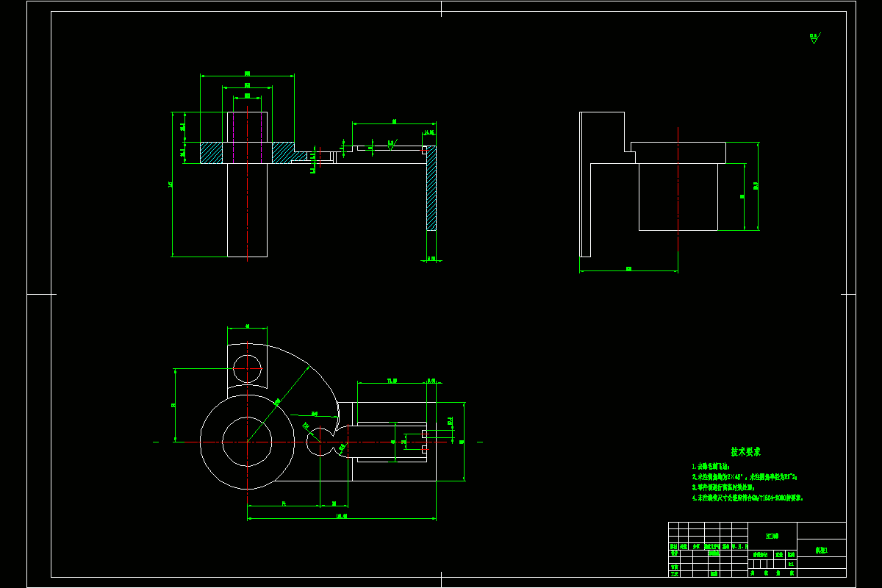Select tall vertical dimension left of front view
Viewport: 882px width, 588px height.
pyautogui.click(x=171, y=184)
